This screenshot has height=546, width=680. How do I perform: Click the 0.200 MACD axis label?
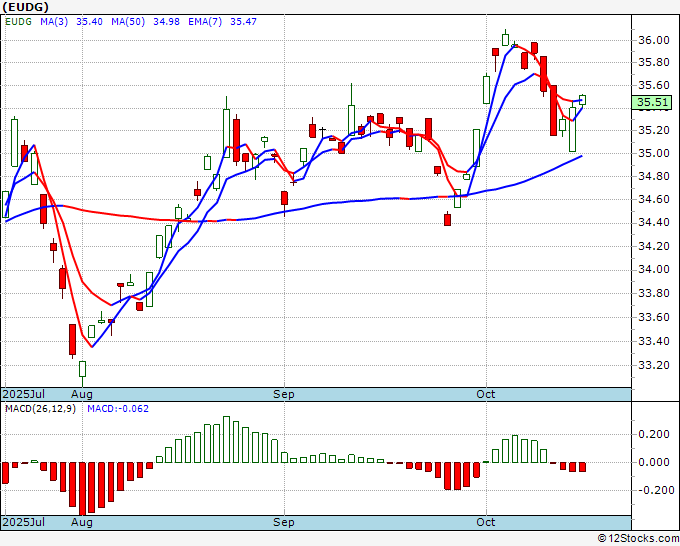tap(656, 435)
